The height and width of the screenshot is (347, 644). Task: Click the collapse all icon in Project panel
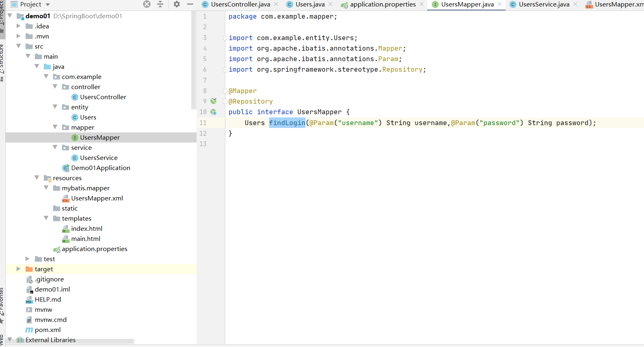point(160,4)
